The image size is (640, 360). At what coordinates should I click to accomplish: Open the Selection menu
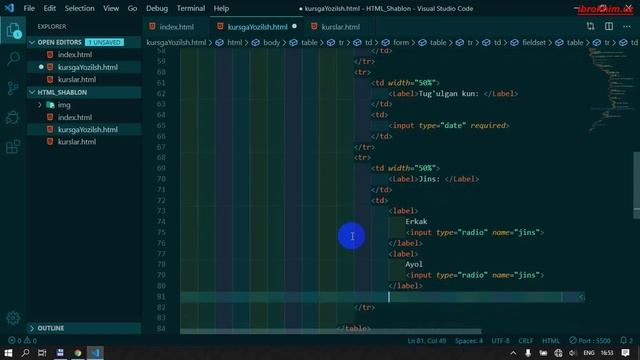(79, 8)
